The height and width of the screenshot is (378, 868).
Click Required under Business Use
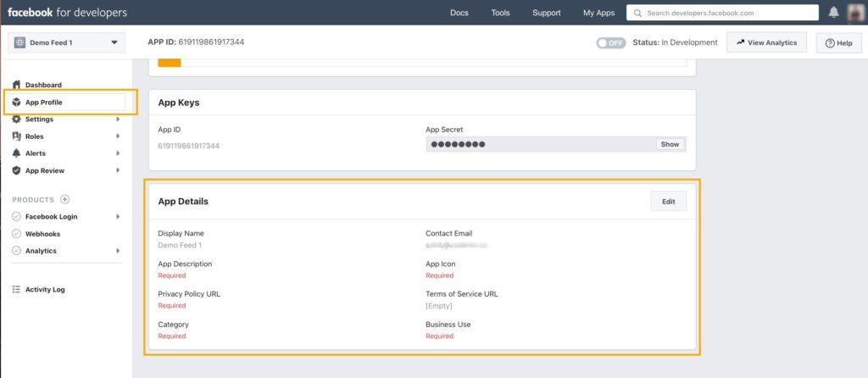point(440,336)
